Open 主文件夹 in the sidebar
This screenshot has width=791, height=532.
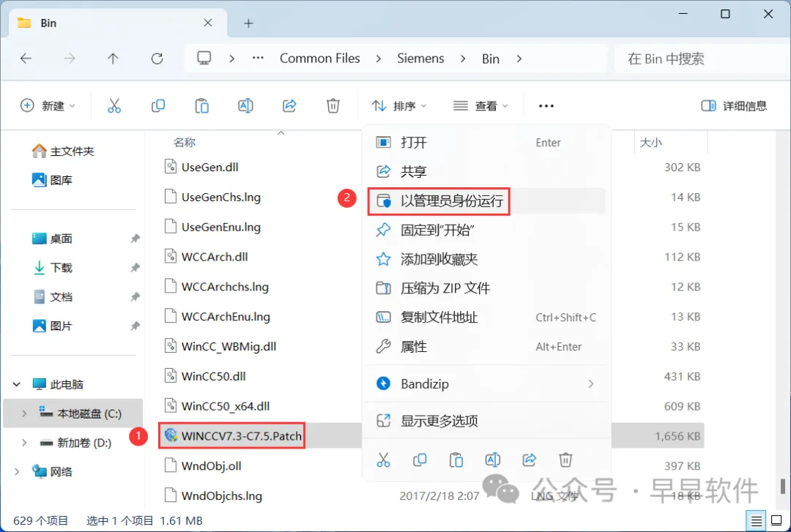pyautogui.click(x=63, y=151)
